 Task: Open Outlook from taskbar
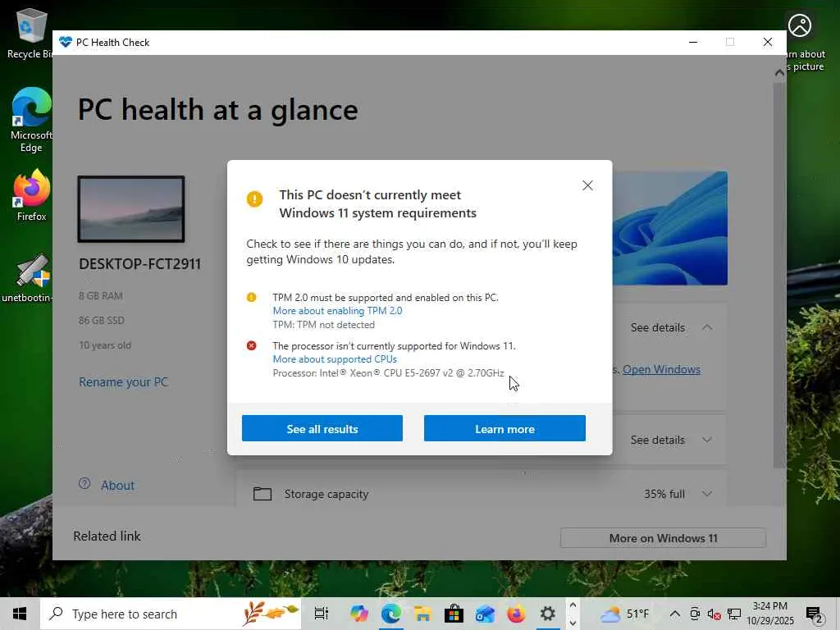pos(485,614)
